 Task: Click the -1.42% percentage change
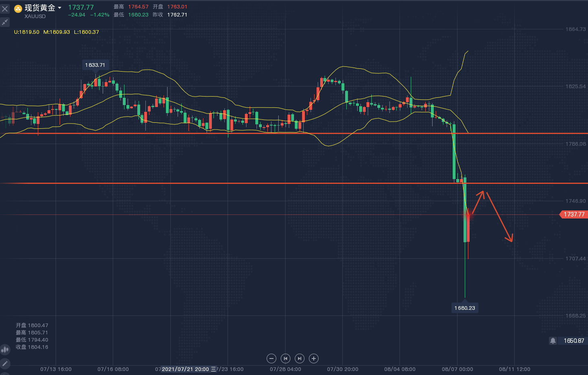point(99,15)
